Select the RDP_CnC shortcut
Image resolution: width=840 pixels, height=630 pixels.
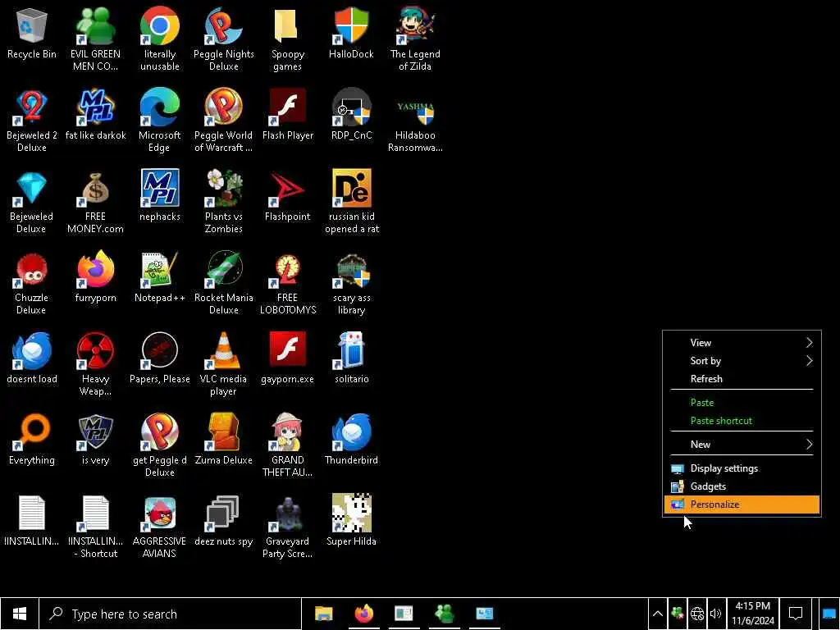pyautogui.click(x=351, y=115)
